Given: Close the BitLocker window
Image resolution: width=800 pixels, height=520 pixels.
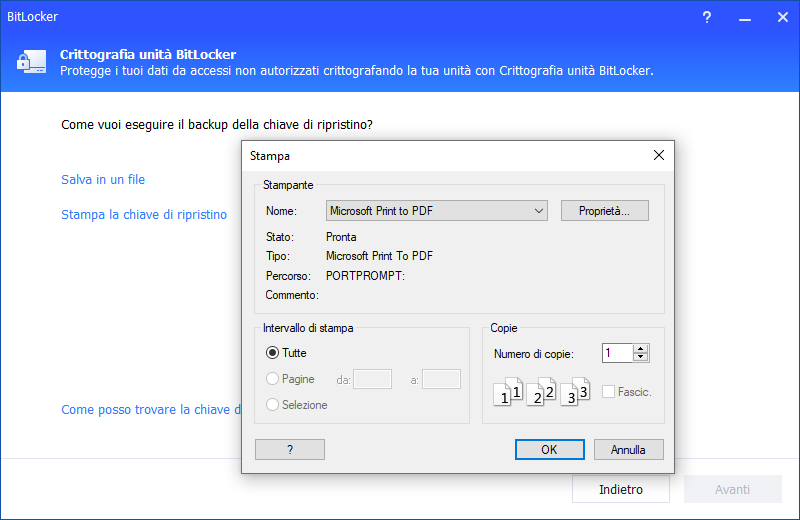Looking at the screenshot, I should pos(783,17).
